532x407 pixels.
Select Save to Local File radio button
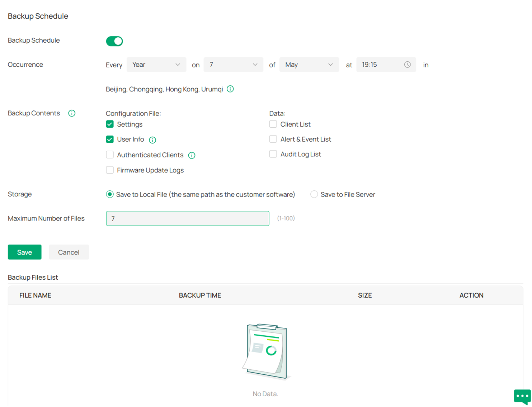[x=110, y=194]
